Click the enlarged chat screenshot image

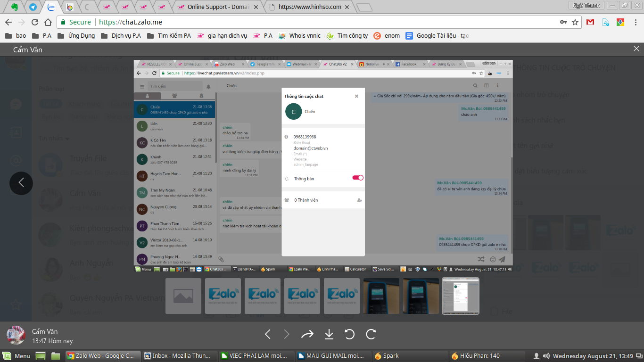[x=323, y=166]
